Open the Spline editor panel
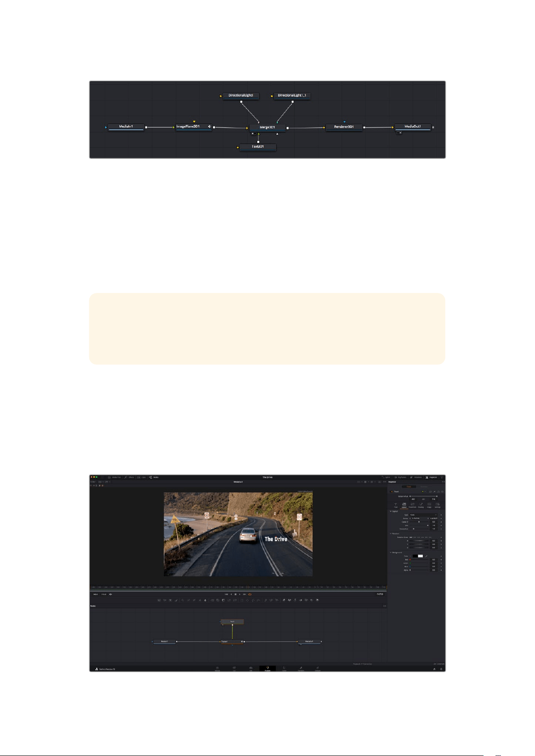This screenshot has width=535, height=756. (x=386, y=477)
